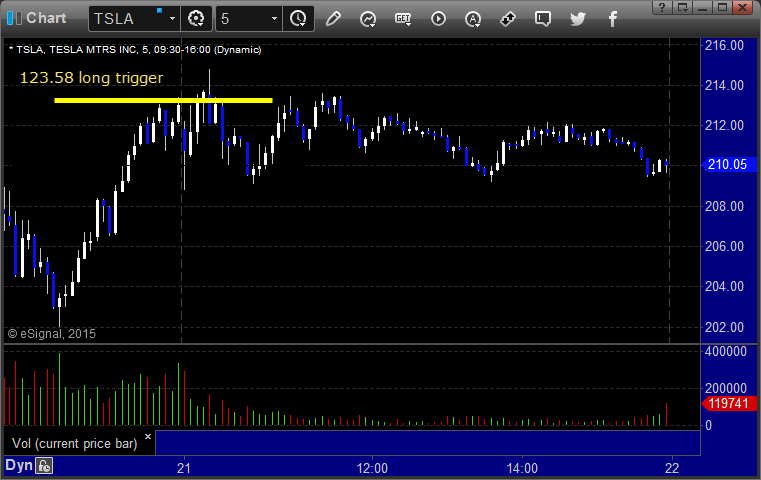The width and height of the screenshot is (761, 480).
Task: Expand the 5-minute interval dropdown arrow
Action: 274,19
